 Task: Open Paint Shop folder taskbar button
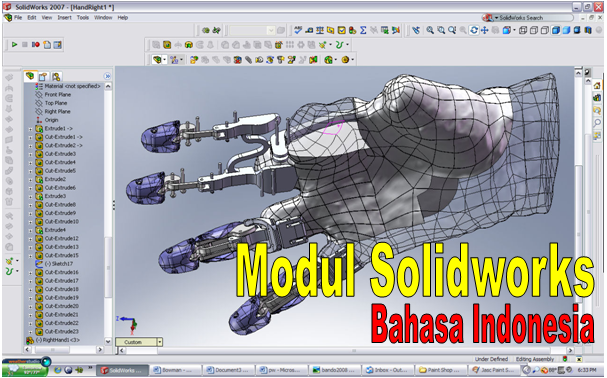click(x=441, y=370)
